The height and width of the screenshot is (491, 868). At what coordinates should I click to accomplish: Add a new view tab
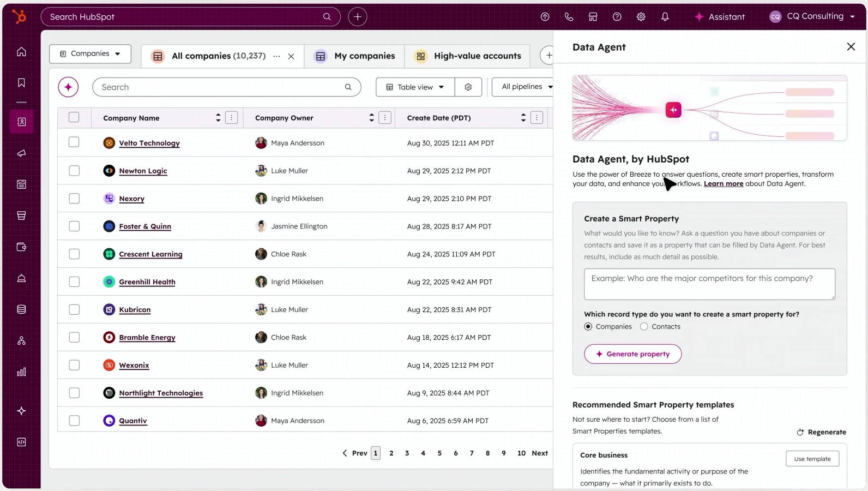(x=547, y=55)
